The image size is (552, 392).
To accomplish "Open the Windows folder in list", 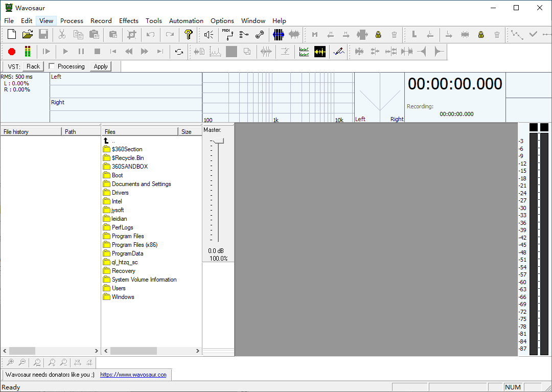I will [123, 297].
